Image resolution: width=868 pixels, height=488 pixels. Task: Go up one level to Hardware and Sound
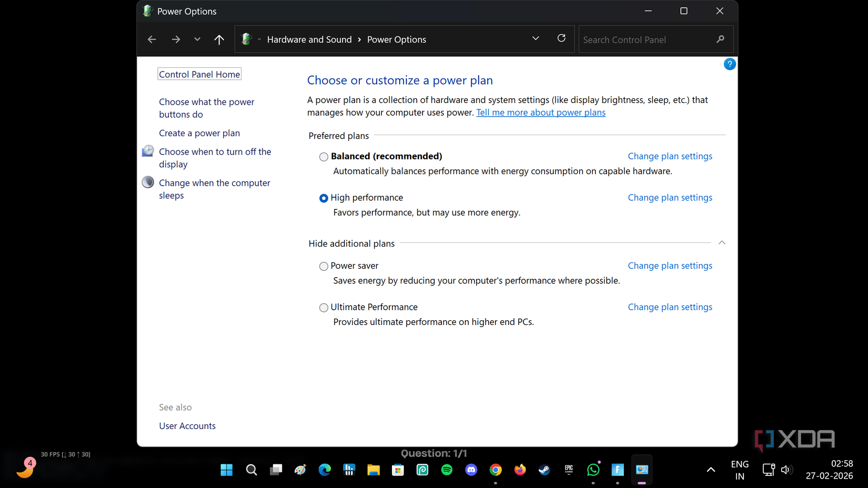[219, 39]
